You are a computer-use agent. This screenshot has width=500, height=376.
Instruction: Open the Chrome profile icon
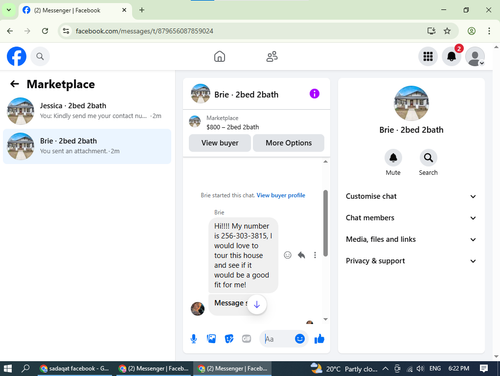[x=471, y=31]
